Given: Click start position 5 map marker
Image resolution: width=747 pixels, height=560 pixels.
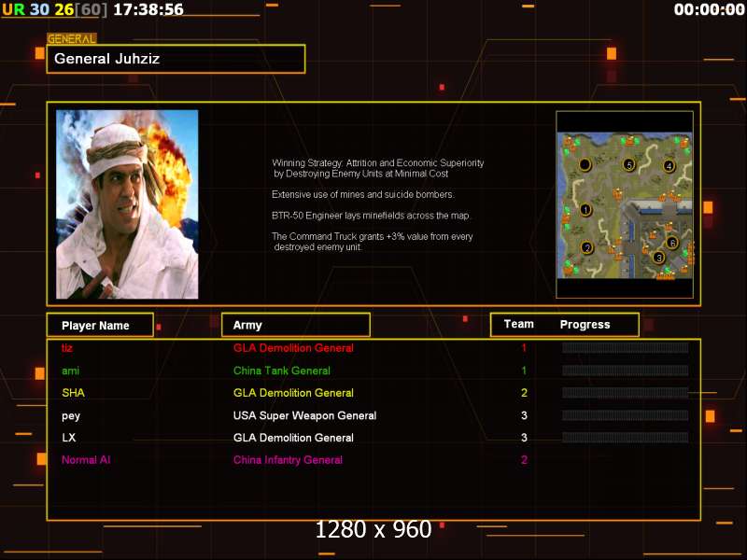Looking at the screenshot, I should (x=628, y=165).
